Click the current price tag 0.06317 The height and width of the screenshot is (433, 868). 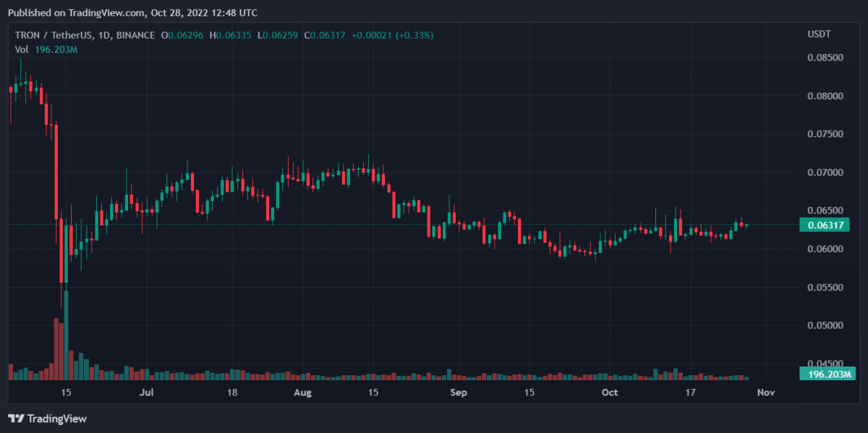point(824,225)
